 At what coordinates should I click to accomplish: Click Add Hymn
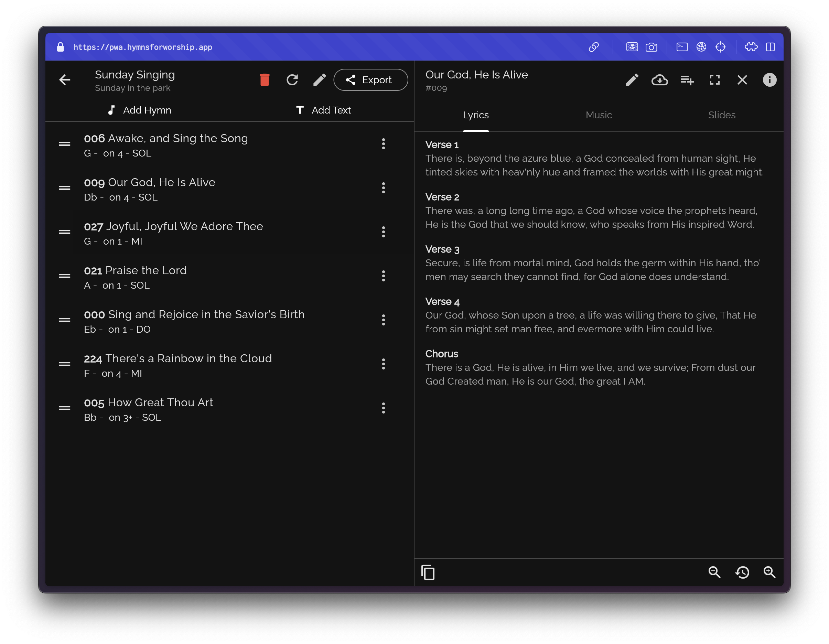[x=139, y=110]
